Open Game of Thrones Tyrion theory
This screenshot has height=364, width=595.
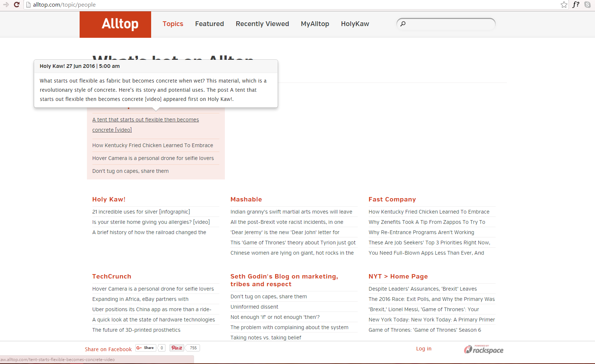tap(293, 243)
